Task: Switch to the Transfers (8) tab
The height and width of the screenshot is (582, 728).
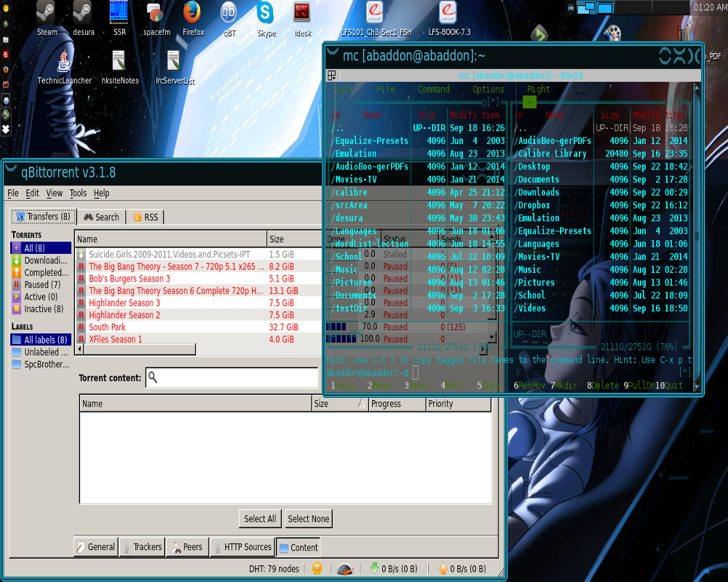Action: (x=43, y=217)
